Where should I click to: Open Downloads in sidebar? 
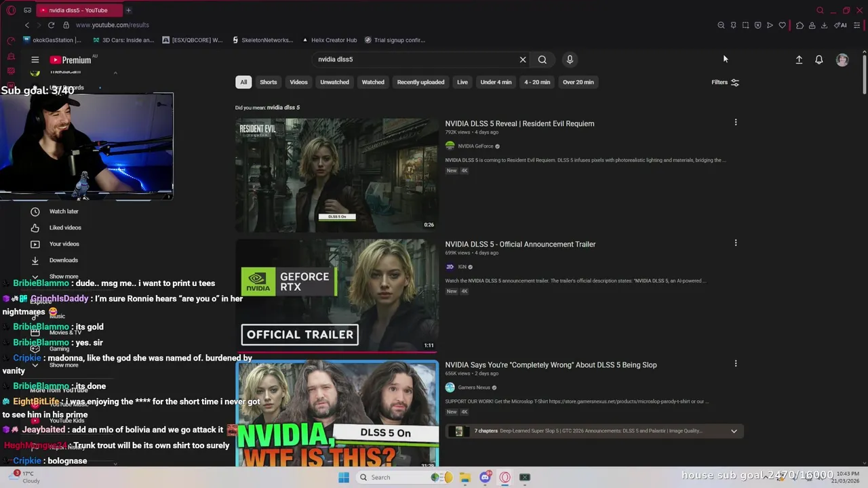click(x=63, y=260)
